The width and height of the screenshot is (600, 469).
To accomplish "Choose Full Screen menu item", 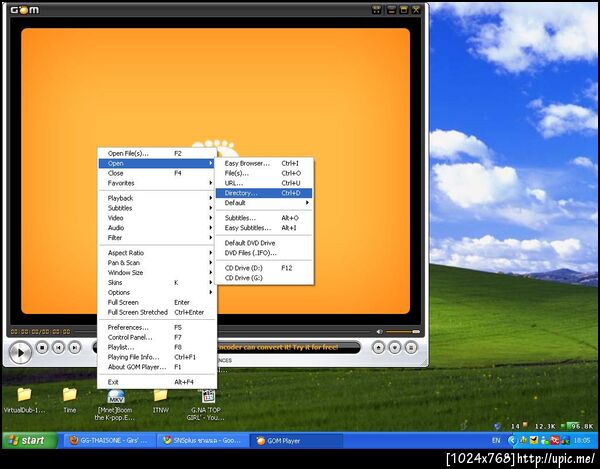I will [157, 303].
